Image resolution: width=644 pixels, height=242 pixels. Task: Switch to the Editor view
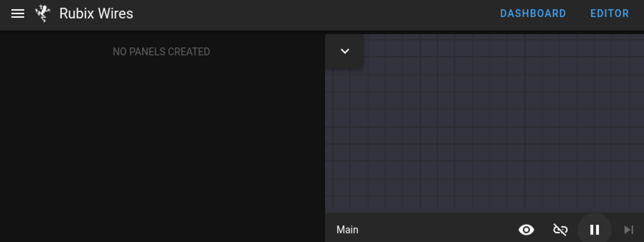tap(610, 13)
